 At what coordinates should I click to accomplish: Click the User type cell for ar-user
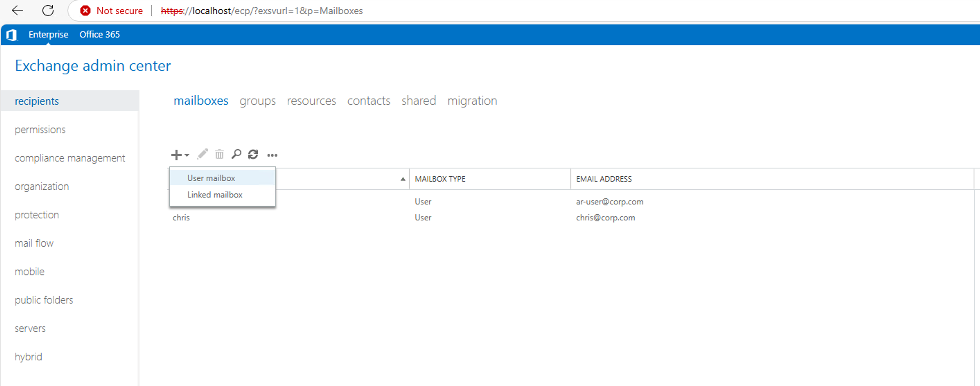click(x=423, y=202)
